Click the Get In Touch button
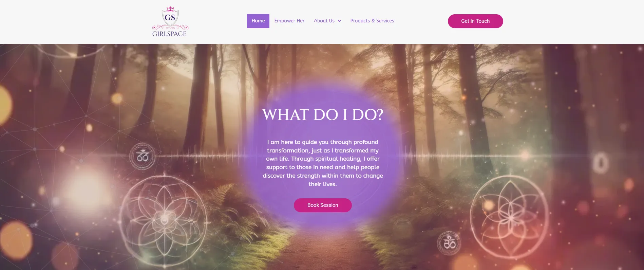This screenshot has width=644, height=270. coord(475,21)
